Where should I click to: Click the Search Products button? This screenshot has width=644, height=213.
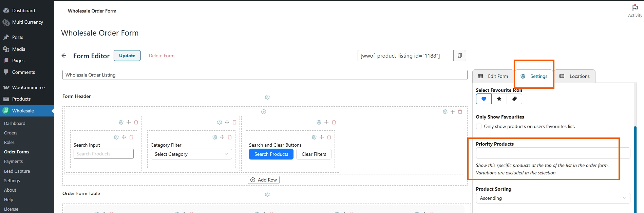pos(271,154)
